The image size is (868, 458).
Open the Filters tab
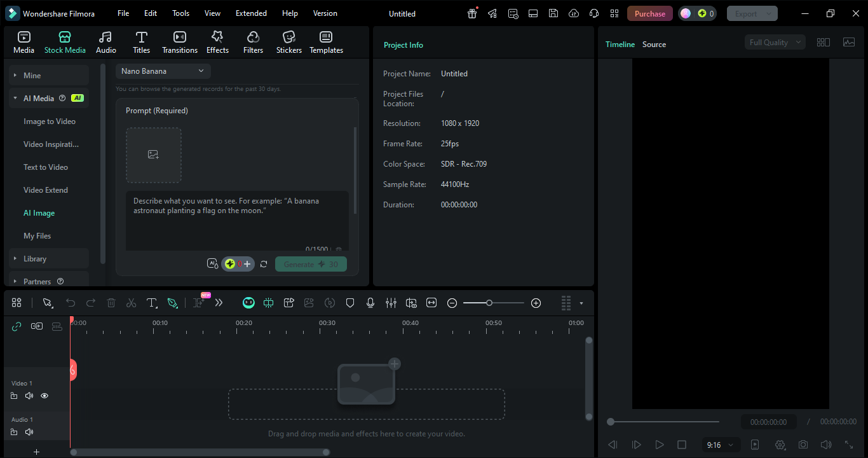[253, 42]
